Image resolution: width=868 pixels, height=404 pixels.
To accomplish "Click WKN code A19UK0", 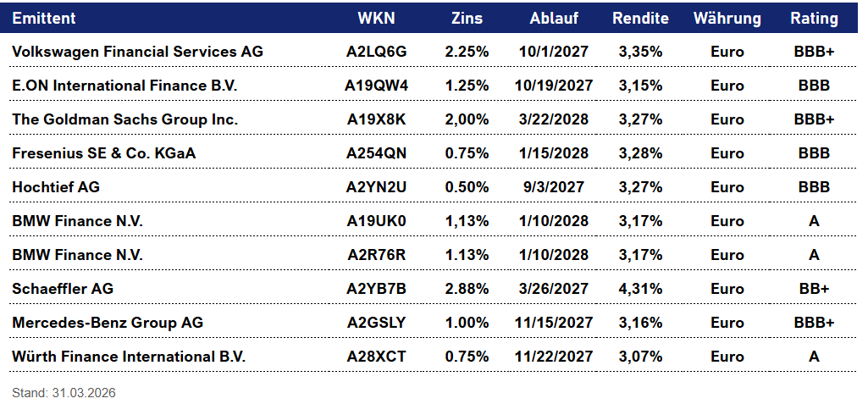I will point(376,221).
